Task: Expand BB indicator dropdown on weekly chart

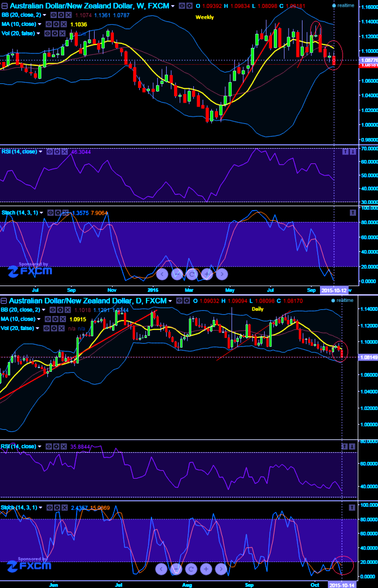Action: pyautogui.click(x=45, y=15)
